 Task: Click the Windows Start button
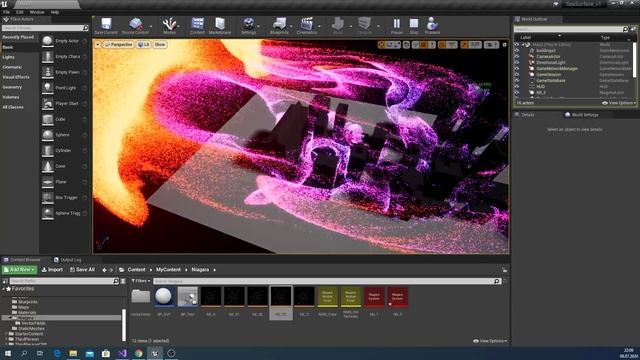8,353
